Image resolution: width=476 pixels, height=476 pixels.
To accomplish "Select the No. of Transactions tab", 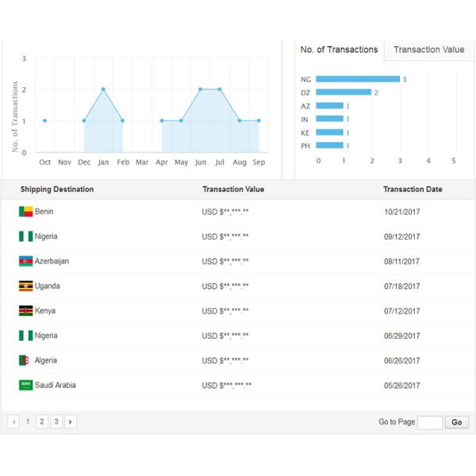I will (339, 49).
